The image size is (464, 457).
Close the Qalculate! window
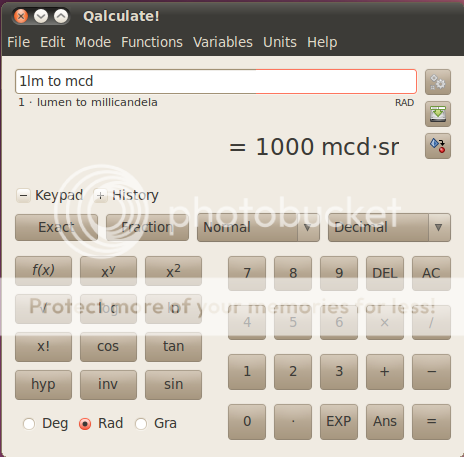click(x=21, y=16)
